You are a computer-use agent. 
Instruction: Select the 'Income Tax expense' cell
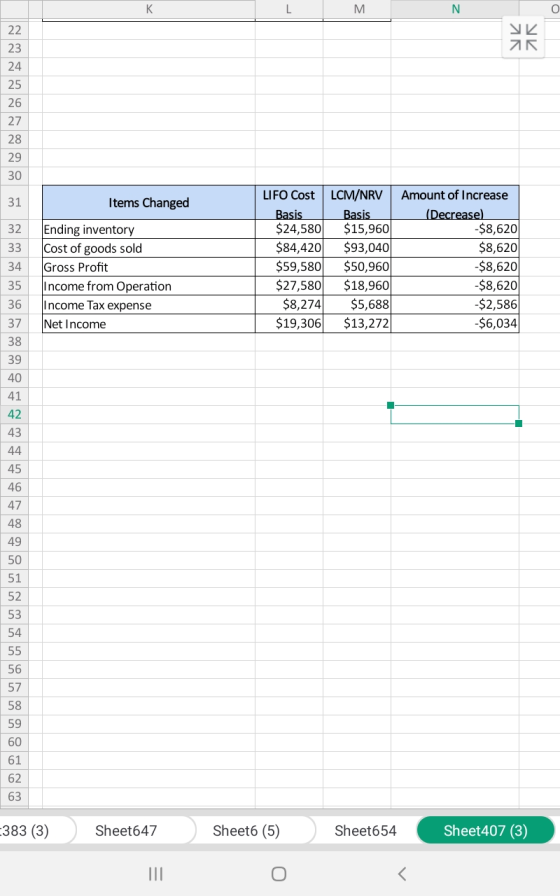pos(149,305)
